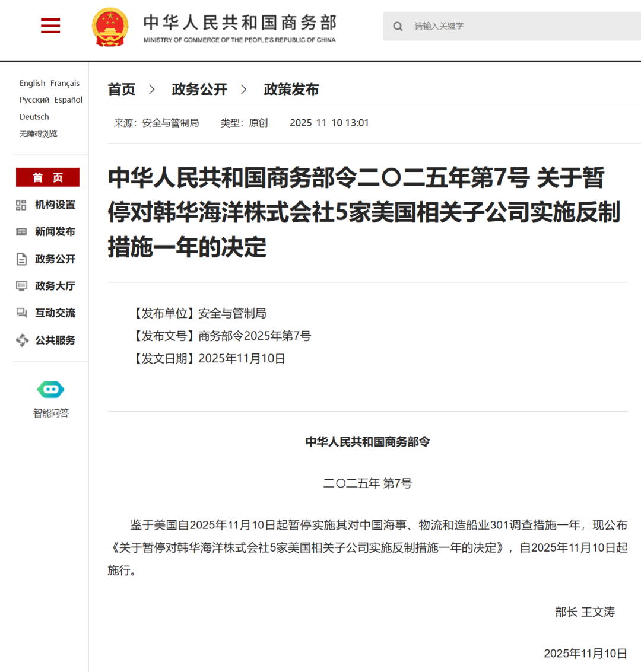Select the 【发文日期】2025年11月10日 line
The height and width of the screenshot is (672, 641).
point(208,359)
